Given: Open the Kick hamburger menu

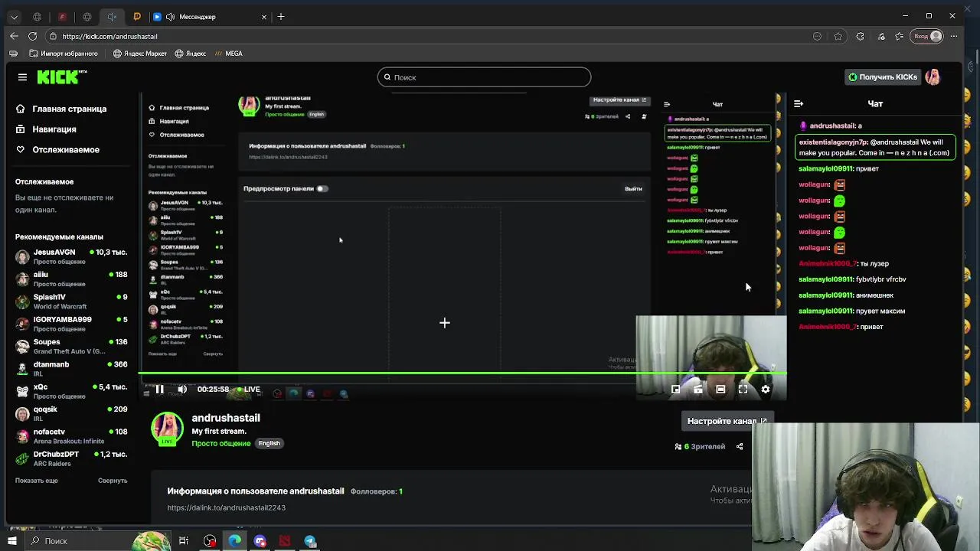Looking at the screenshot, I should [x=22, y=77].
